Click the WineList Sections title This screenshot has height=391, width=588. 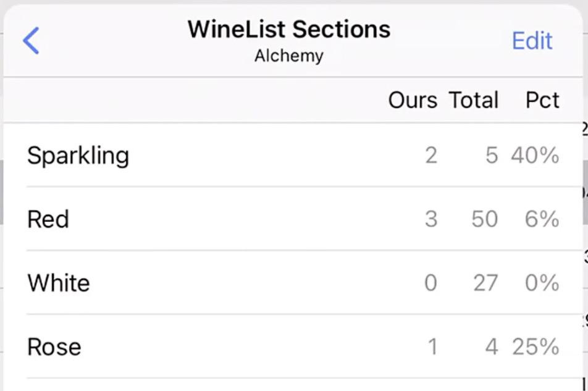point(289,29)
